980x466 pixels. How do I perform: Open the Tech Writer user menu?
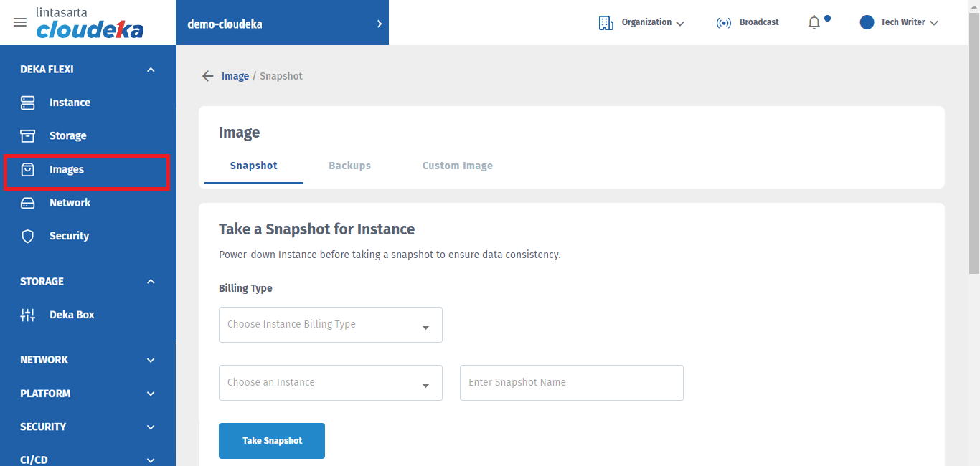click(x=899, y=22)
